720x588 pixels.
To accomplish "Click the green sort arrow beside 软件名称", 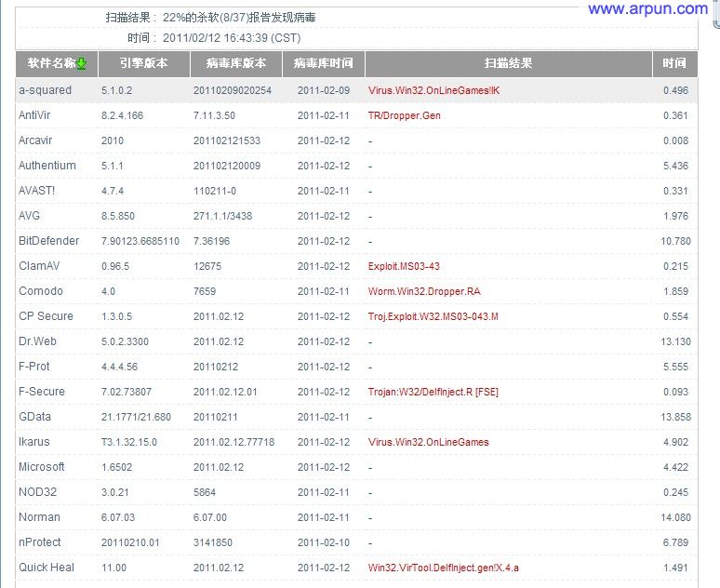I will click(82, 63).
